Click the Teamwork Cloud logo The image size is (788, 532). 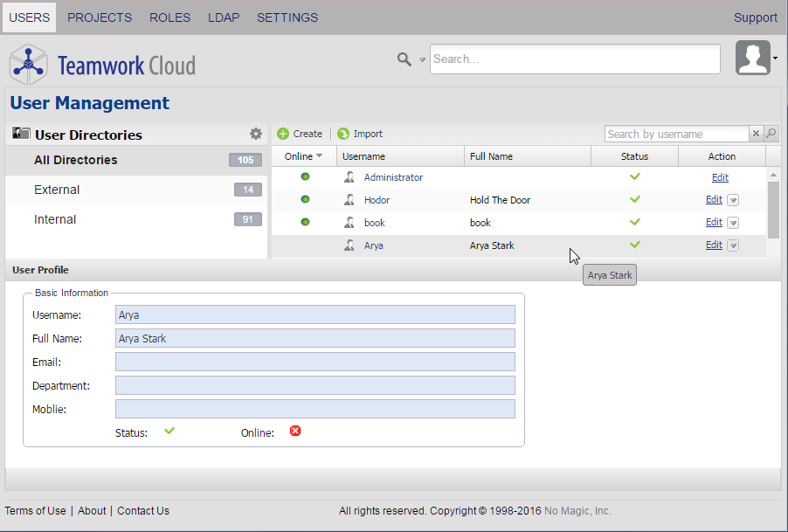(x=102, y=65)
